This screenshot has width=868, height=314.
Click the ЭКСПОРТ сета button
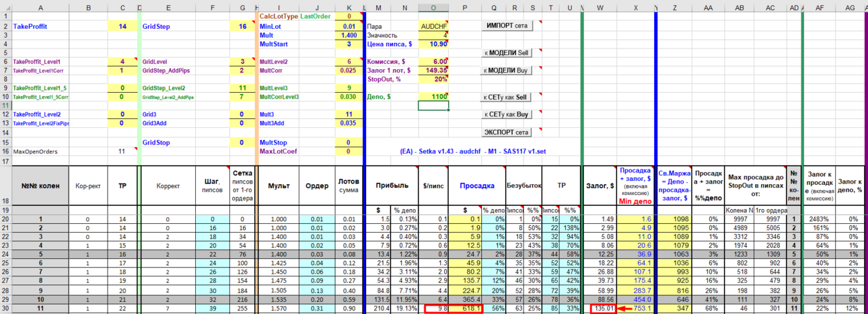point(507,132)
